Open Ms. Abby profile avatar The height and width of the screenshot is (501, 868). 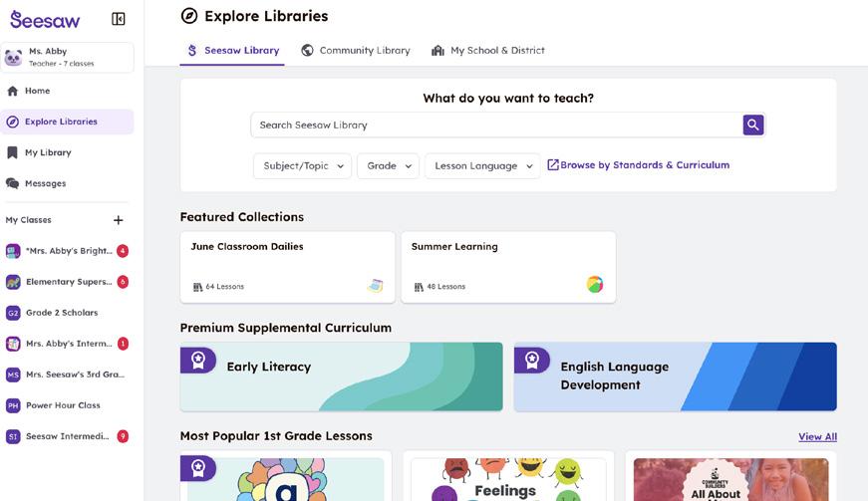[x=13, y=57]
